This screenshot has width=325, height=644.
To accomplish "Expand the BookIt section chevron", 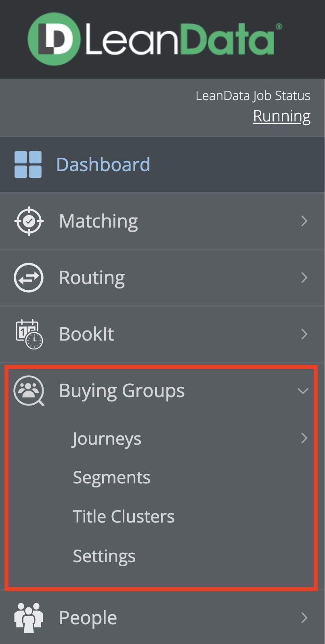I will coord(304,334).
